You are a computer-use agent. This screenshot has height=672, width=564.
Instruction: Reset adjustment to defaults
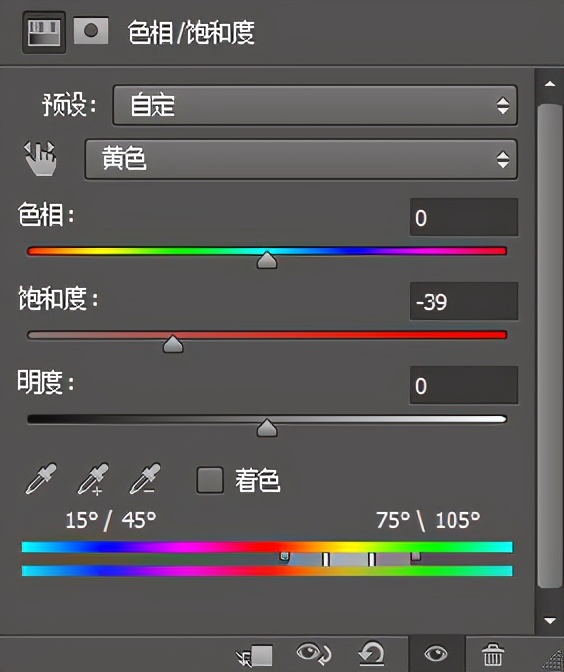tap(372, 654)
